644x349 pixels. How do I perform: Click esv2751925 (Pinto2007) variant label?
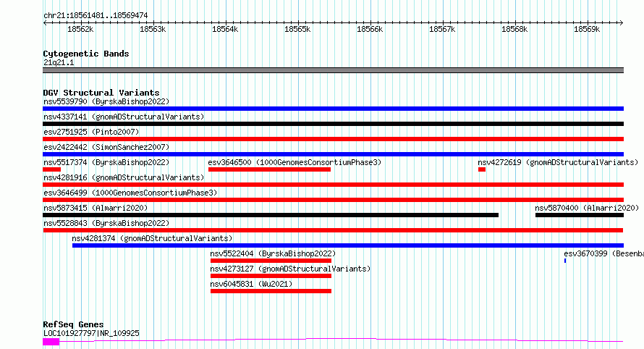click(x=91, y=132)
